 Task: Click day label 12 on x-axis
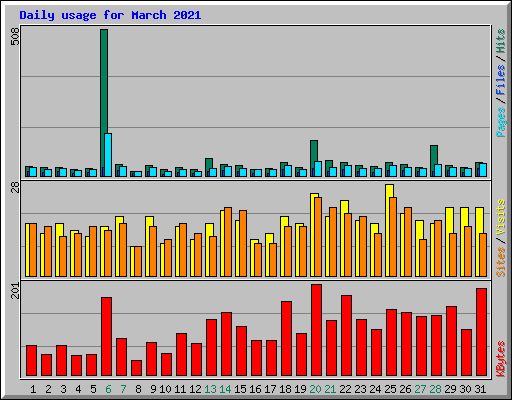click(195, 389)
